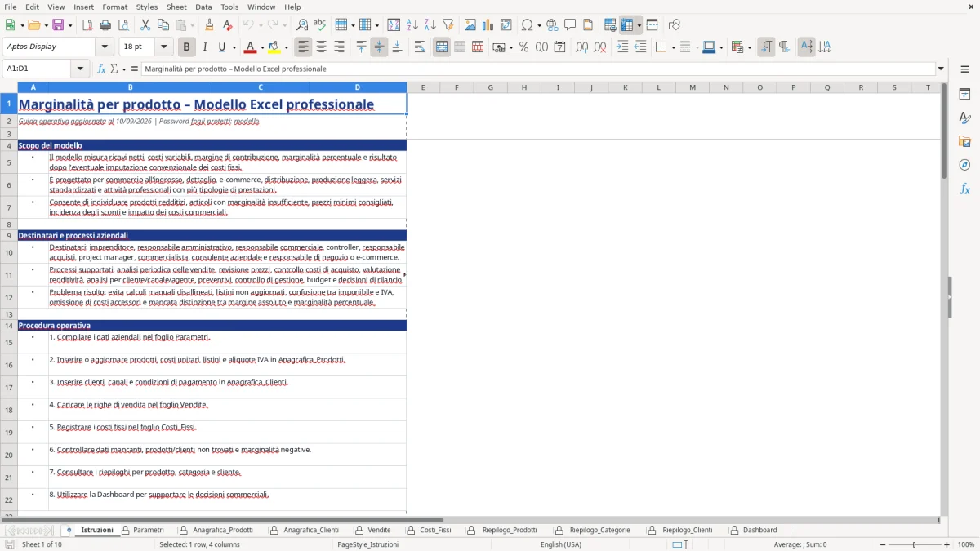This screenshot has height=551, width=980.
Task: Click the Insert Hyperlink icon
Action: (x=552, y=25)
